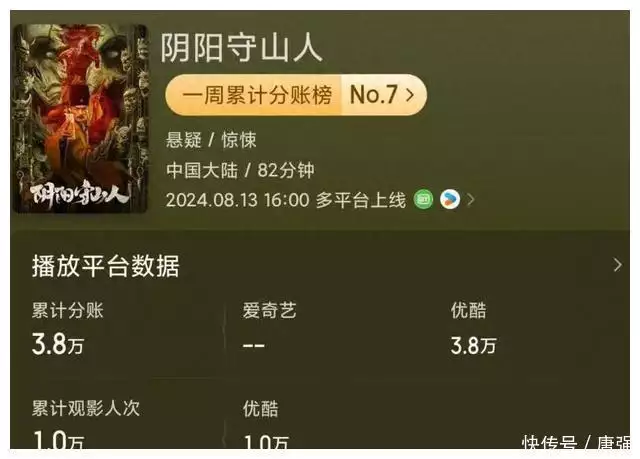The height and width of the screenshot is (459, 640).
Task: Tap the 优酷 1.0万 viewers value
Action: click(266, 443)
